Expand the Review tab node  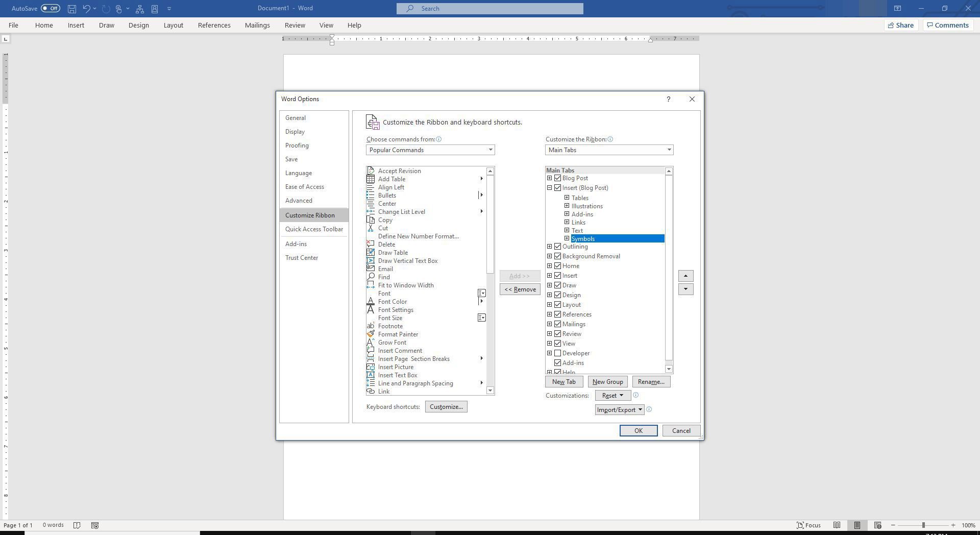tap(549, 334)
